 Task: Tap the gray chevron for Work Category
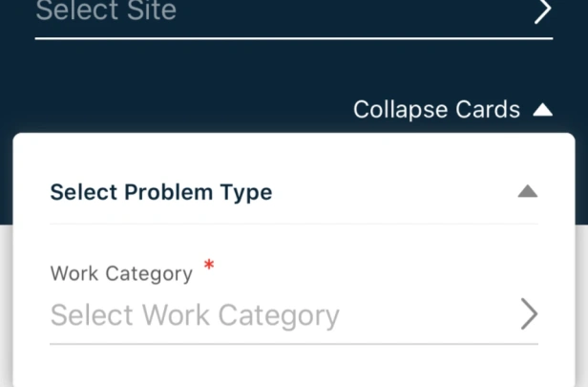530,314
